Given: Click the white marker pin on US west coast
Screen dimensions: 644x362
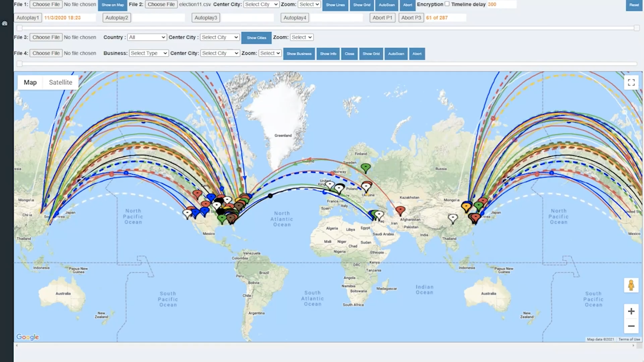Looking at the screenshot, I should click(x=188, y=214).
